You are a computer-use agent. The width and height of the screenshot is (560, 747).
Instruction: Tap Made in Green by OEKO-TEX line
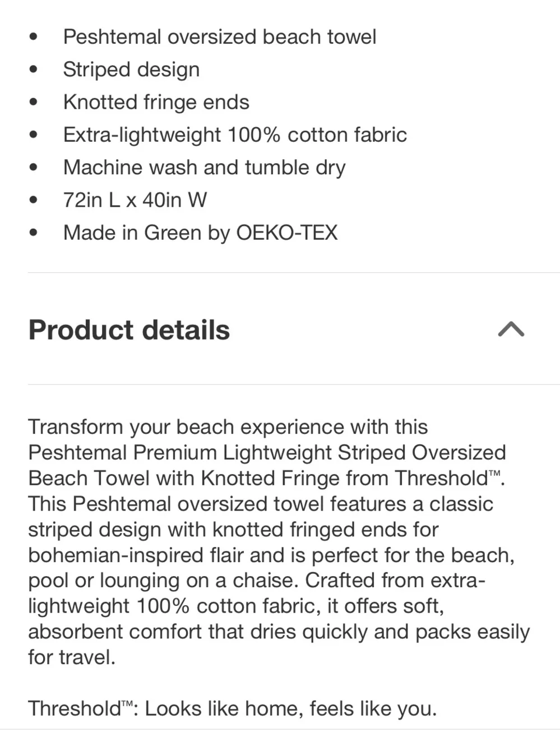click(200, 233)
